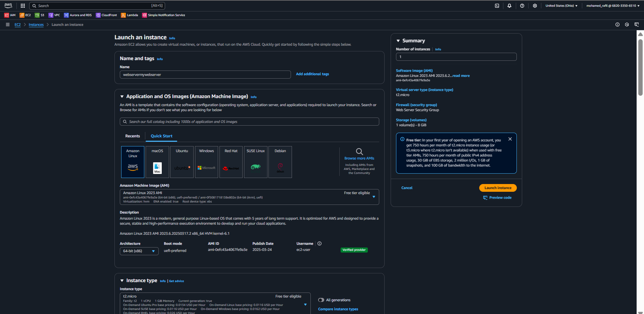Open Firewall (security group) summary link
This screenshot has height=314, width=644.
(416, 105)
